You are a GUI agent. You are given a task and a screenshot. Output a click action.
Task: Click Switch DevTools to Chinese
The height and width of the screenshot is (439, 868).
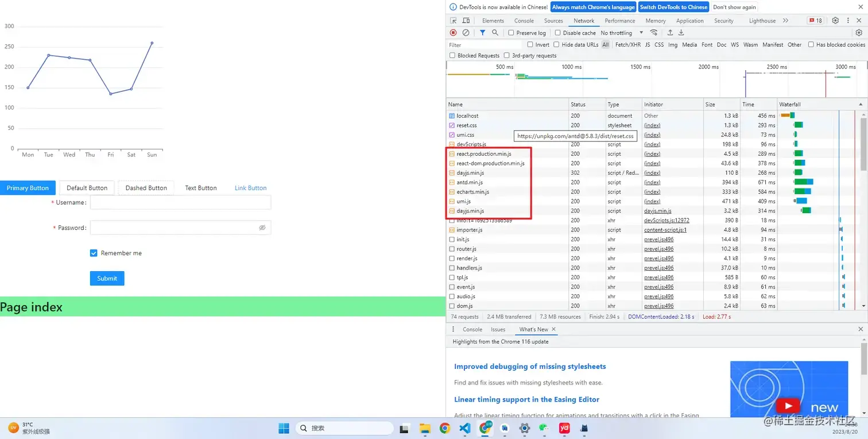coord(673,7)
